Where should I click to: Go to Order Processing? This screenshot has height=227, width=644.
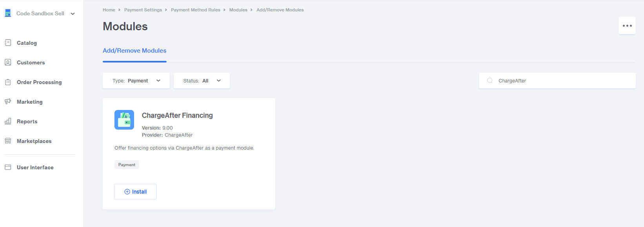pyautogui.click(x=39, y=82)
